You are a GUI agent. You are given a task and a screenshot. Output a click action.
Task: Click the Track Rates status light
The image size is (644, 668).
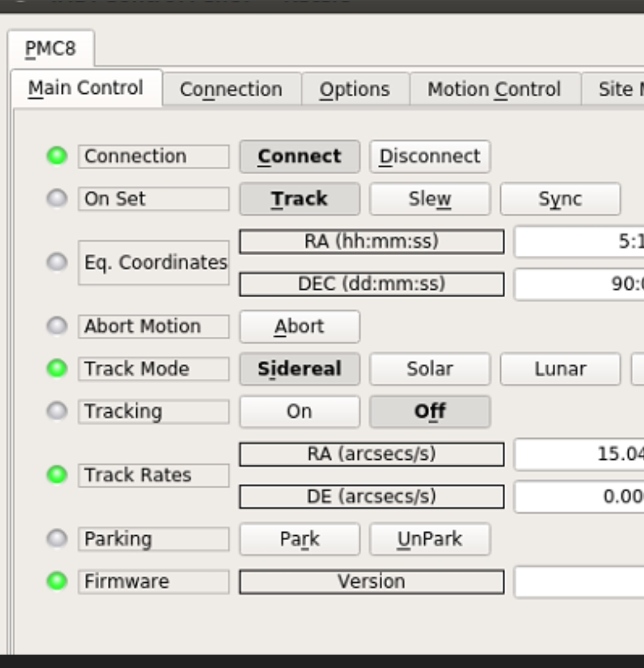pos(57,474)
